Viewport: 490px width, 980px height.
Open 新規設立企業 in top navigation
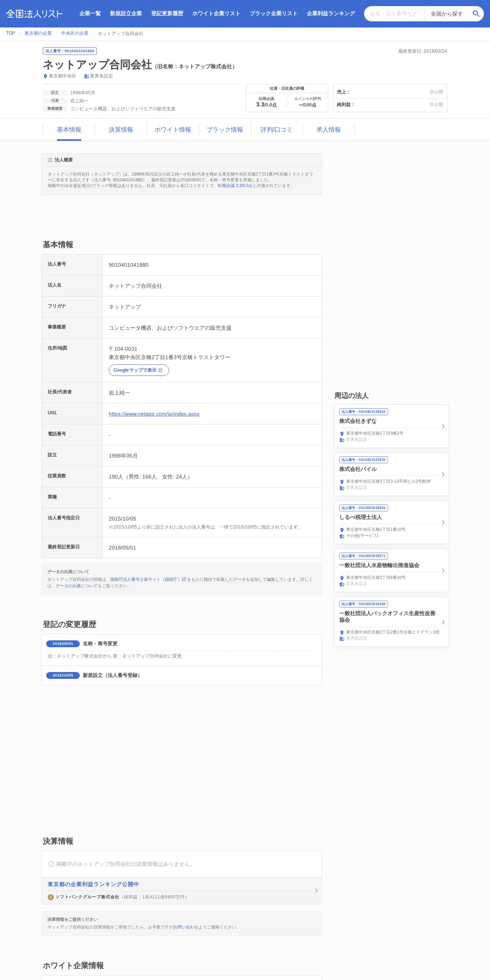(126, 14)
